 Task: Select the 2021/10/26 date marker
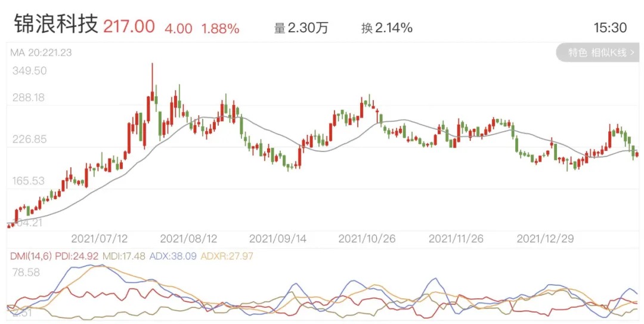point(367,238)
